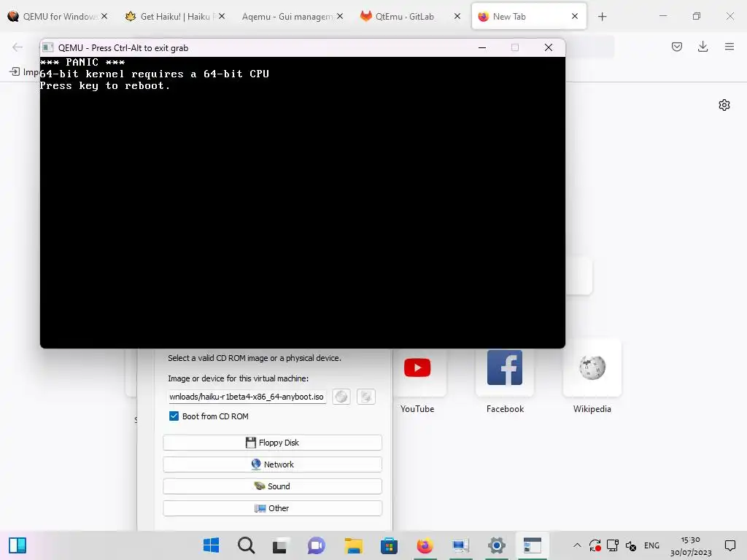Screen dimensions: 747x560
Task: Open the computer monitor app on taskbar
Action: click(461, 545)
